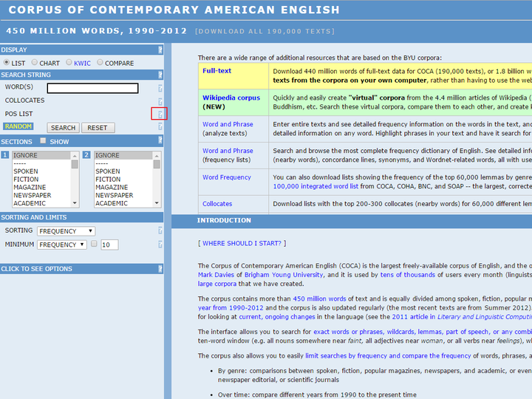Viewport: 532px width, 399px height.
Task: Click help icon beside RESET button row
Action: click(x=160, y=127)
